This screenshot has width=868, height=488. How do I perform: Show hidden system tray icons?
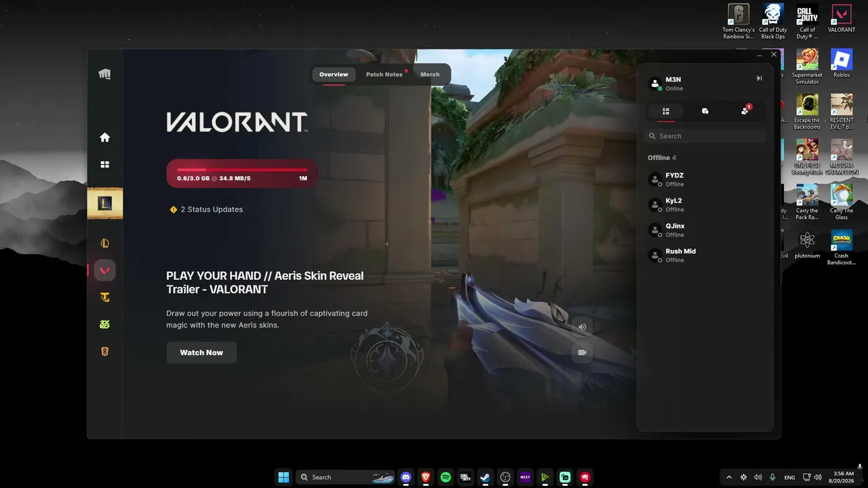point(729,477)
